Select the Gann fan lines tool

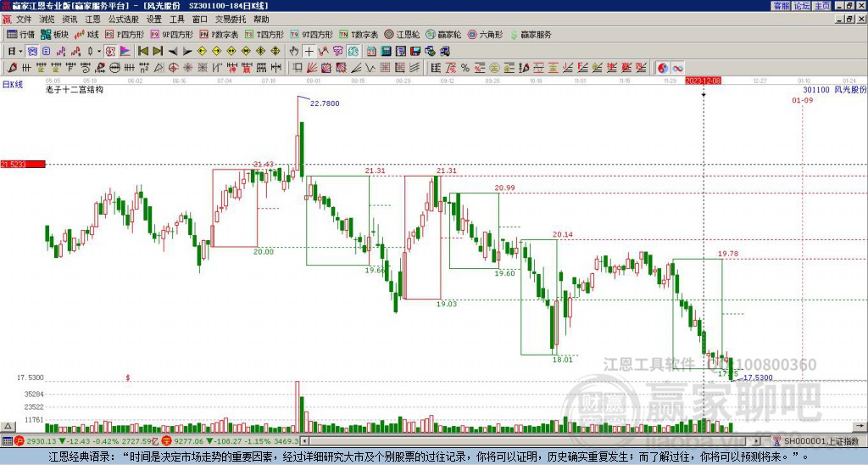(x=312, y=68)
